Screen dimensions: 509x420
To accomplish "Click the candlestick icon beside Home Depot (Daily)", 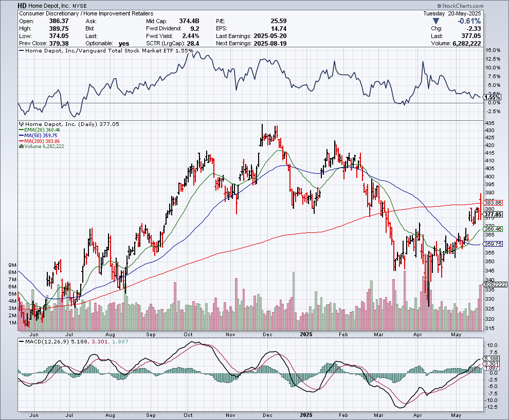I will coord(22,124).
